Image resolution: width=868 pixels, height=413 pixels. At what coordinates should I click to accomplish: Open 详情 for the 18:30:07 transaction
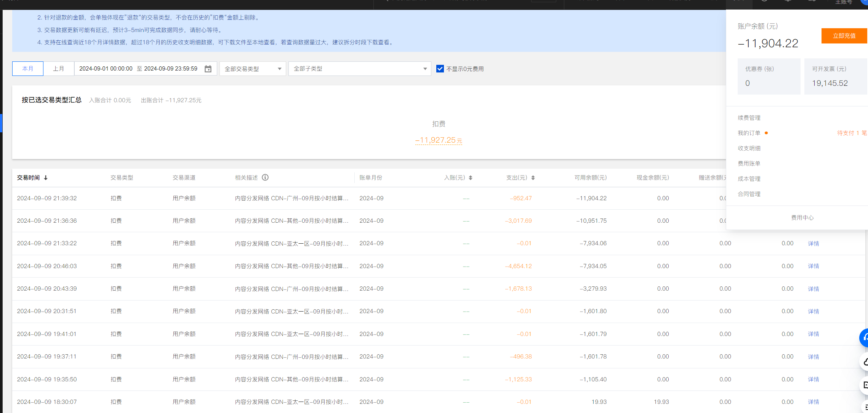click(x=814, y=402)
